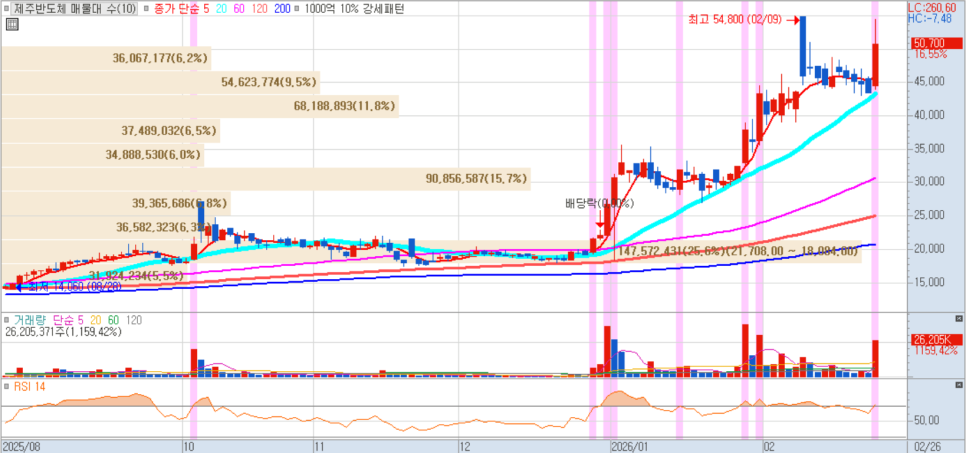Click the 50,00 RSI axis label

pos(927,420)
